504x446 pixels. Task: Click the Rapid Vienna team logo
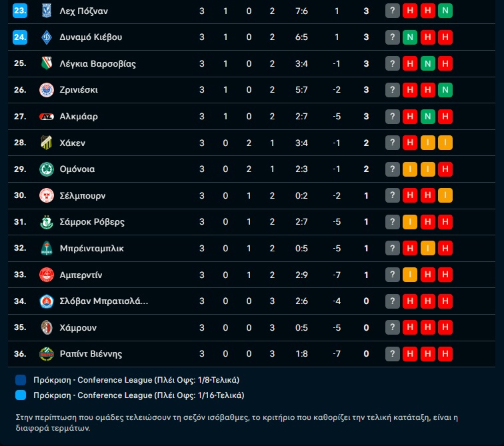tap(46, 353)
